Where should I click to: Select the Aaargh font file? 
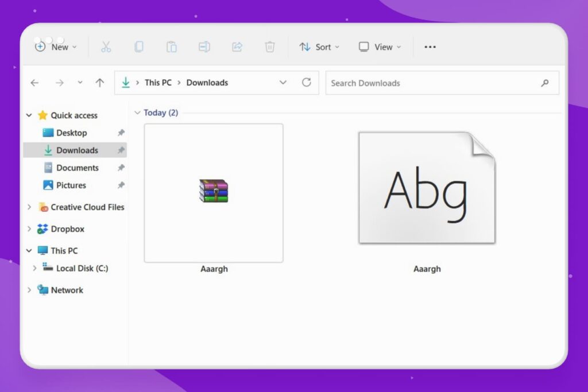tap(427, 189)
